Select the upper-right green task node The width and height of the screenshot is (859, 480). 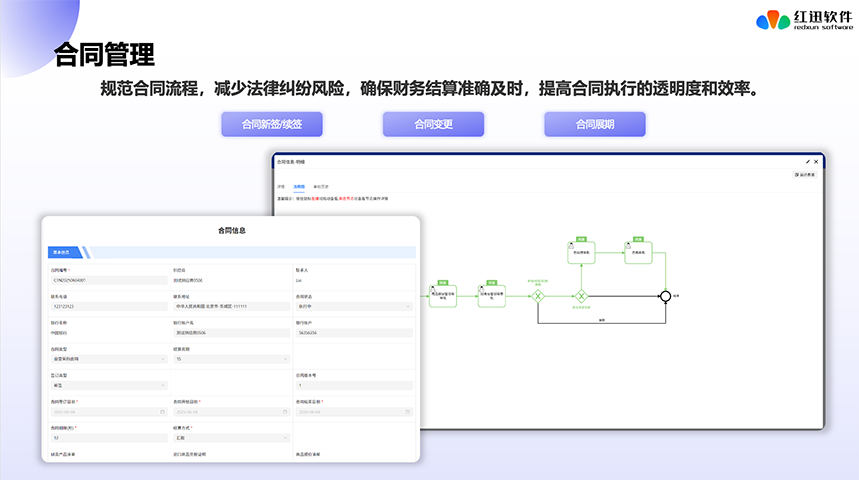[x=638, y=253]
